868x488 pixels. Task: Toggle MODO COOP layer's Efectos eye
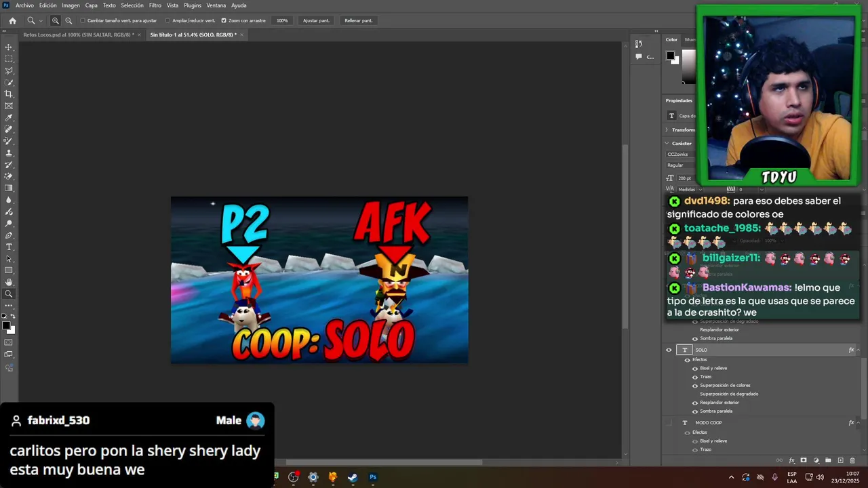point(687,432)
